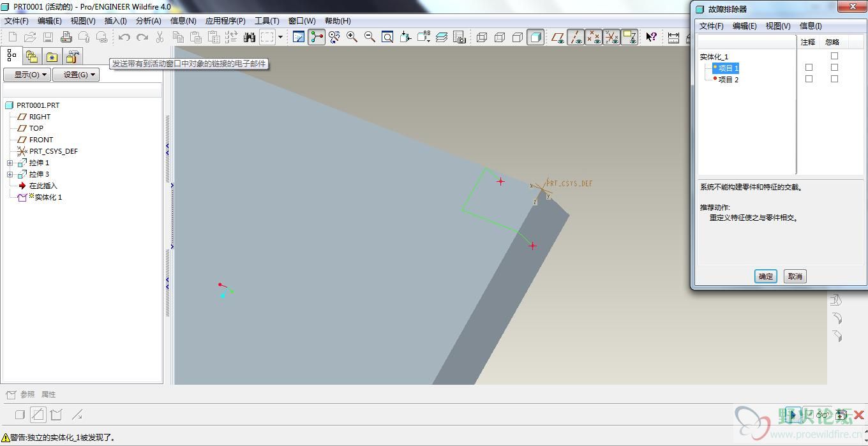Expand the 拉伸 3 feature node
The height and width of the screenshot is (446, 868).
10,174
